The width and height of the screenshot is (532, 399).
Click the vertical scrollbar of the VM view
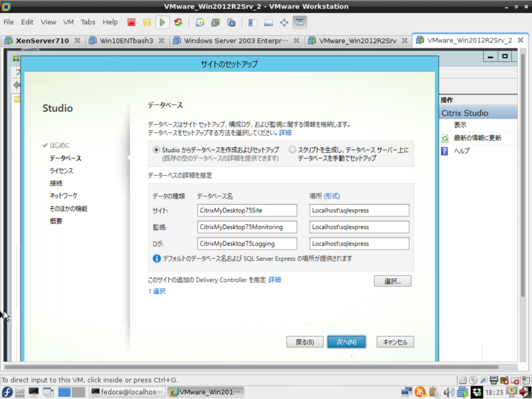pos(523,175)
